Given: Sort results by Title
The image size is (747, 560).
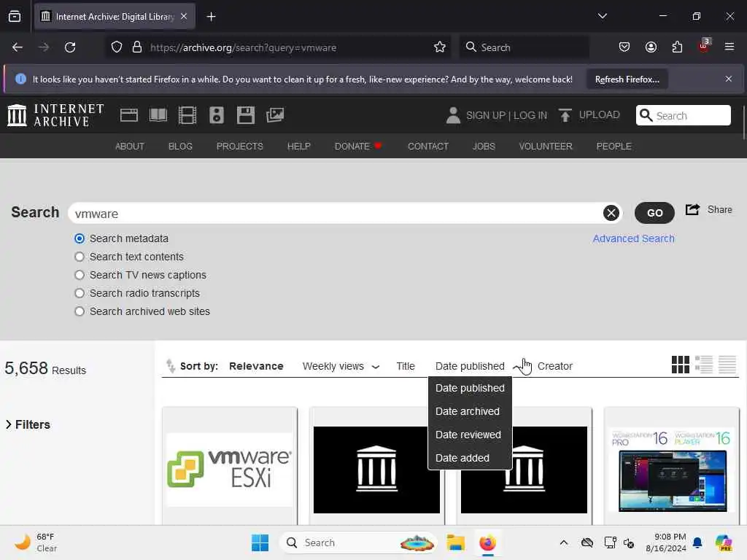Looking at the screenshot, I should pyautogui.click(x=406, y=366).
